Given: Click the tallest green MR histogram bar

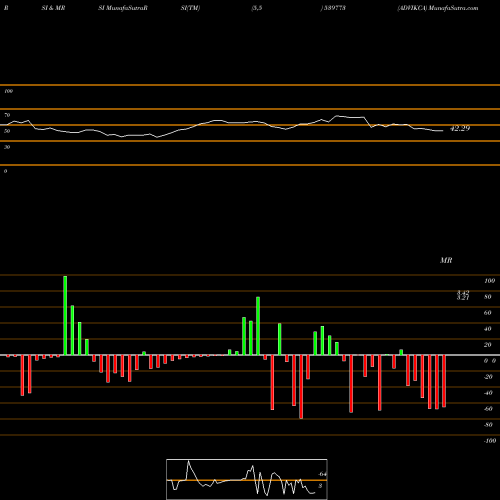Looking at the screenshot, I should tap(65, 315).
